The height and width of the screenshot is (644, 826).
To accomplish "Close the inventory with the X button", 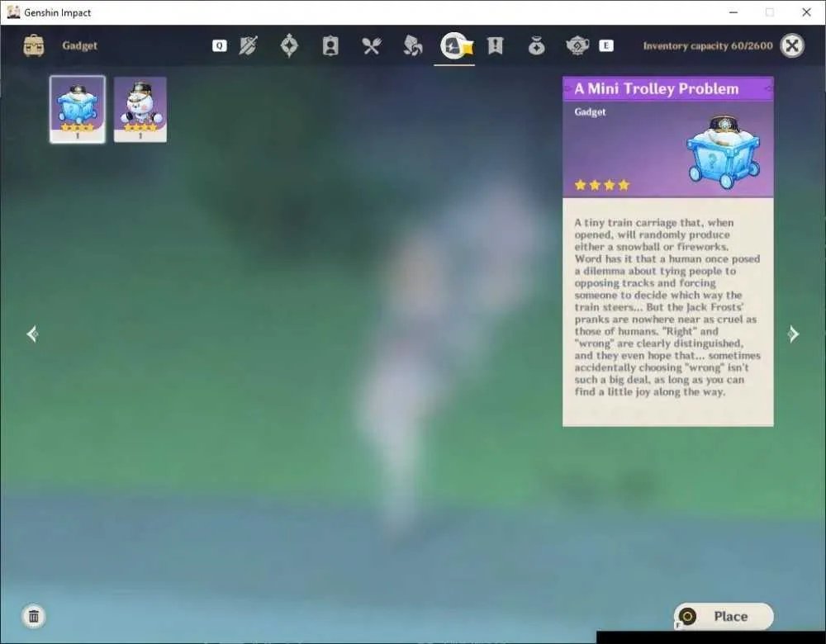I will click(792, 45).
